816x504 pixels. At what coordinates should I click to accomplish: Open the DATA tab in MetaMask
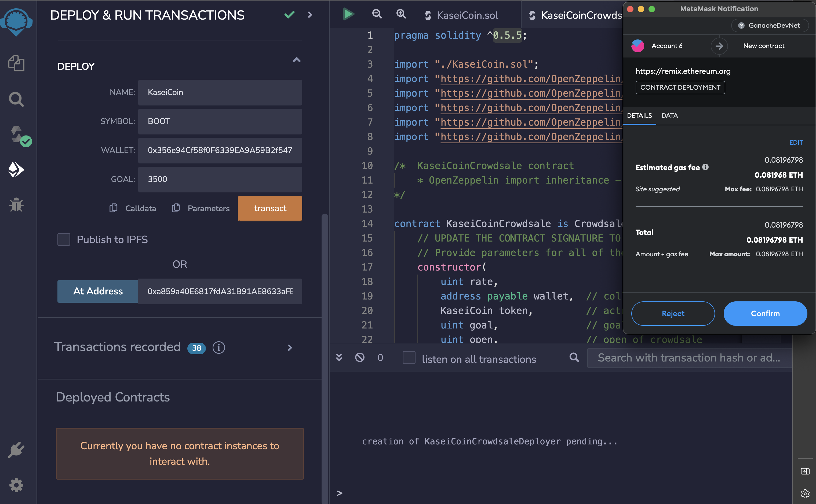pyautogui.click(x=669, y=116)
